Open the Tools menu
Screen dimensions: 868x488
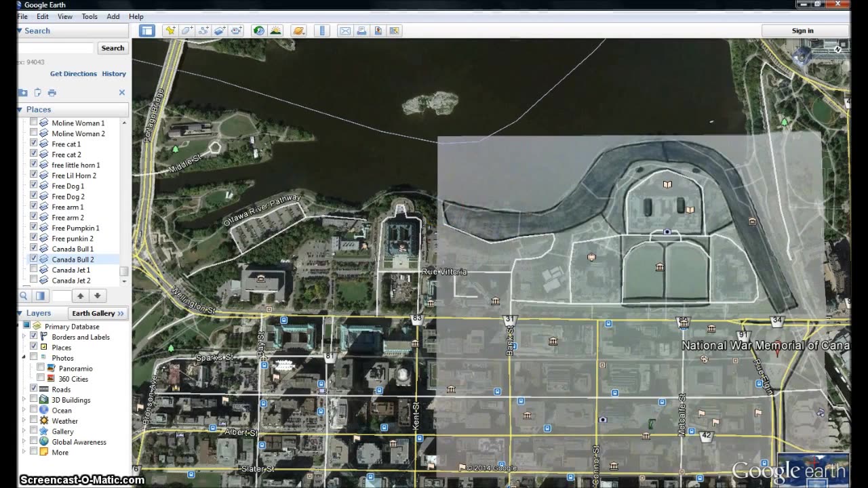[90, 16]
